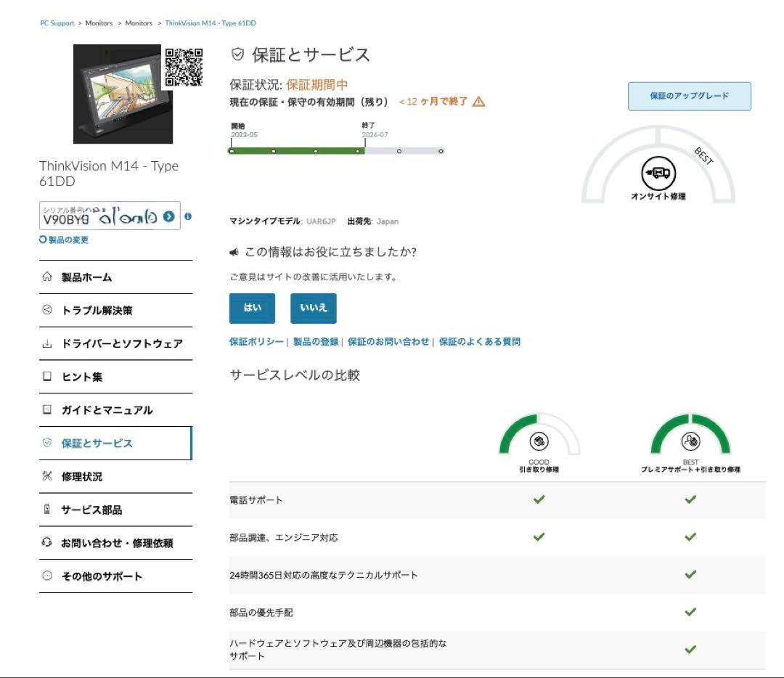Select the ヒント集 tips icon
The image size is (784, 678).
48,377
